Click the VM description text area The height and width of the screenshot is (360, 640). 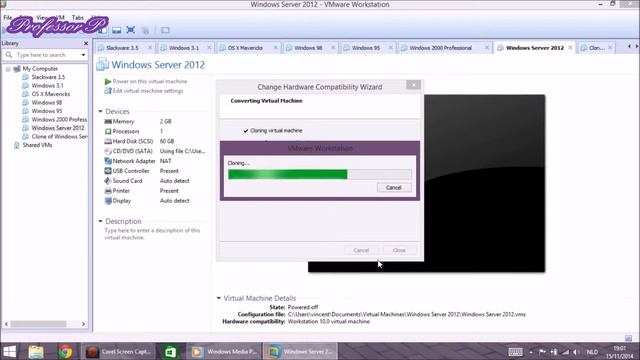(152, 234)
